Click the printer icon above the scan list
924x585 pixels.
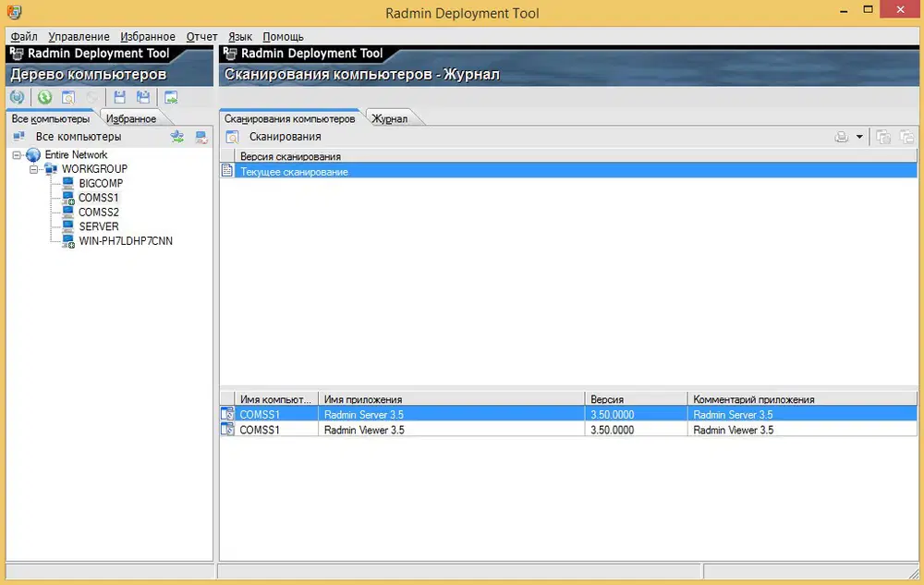click(841, 136)
